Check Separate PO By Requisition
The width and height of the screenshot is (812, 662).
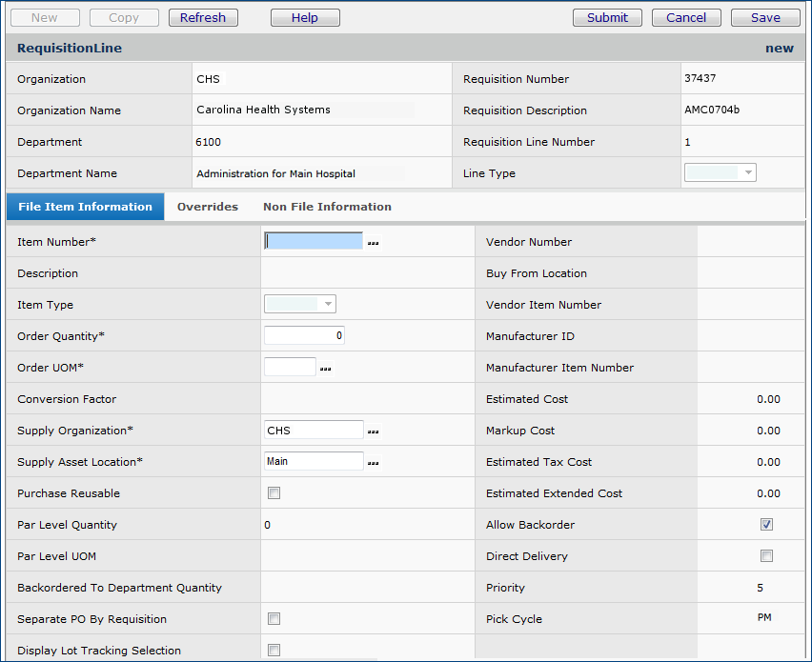click(274, 619)
